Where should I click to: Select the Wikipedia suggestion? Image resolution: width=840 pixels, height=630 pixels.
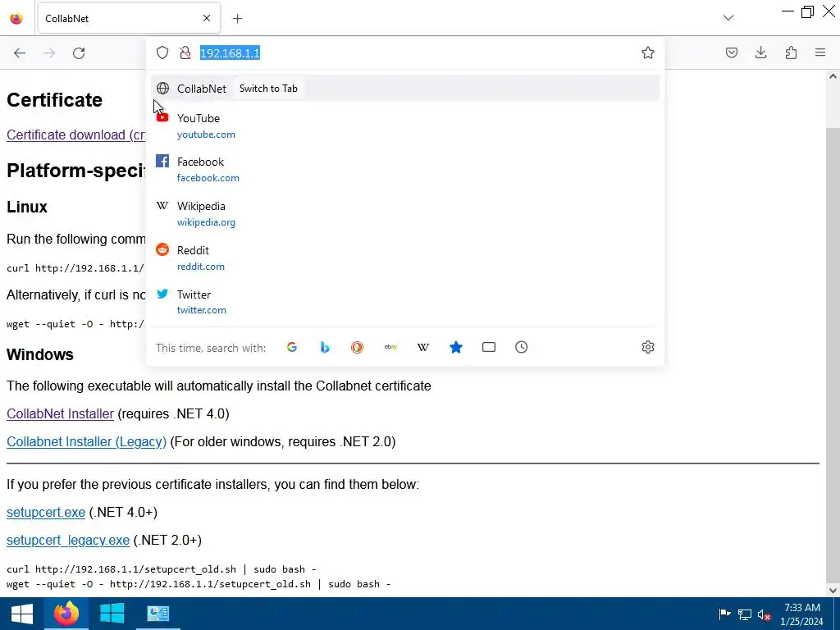pyautogui.click(x=405, y=214)
